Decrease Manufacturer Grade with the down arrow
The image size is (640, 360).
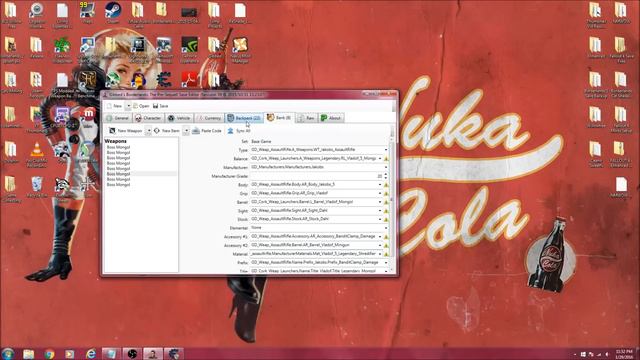click(x=386, y=178)
